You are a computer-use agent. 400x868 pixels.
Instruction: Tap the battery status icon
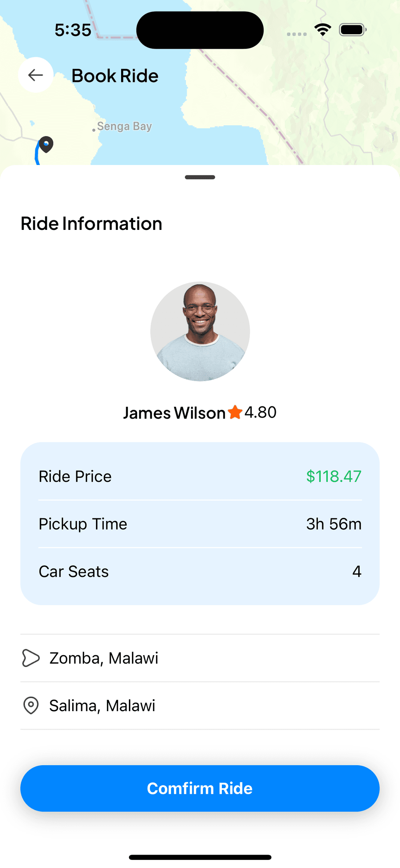[353, 30]
